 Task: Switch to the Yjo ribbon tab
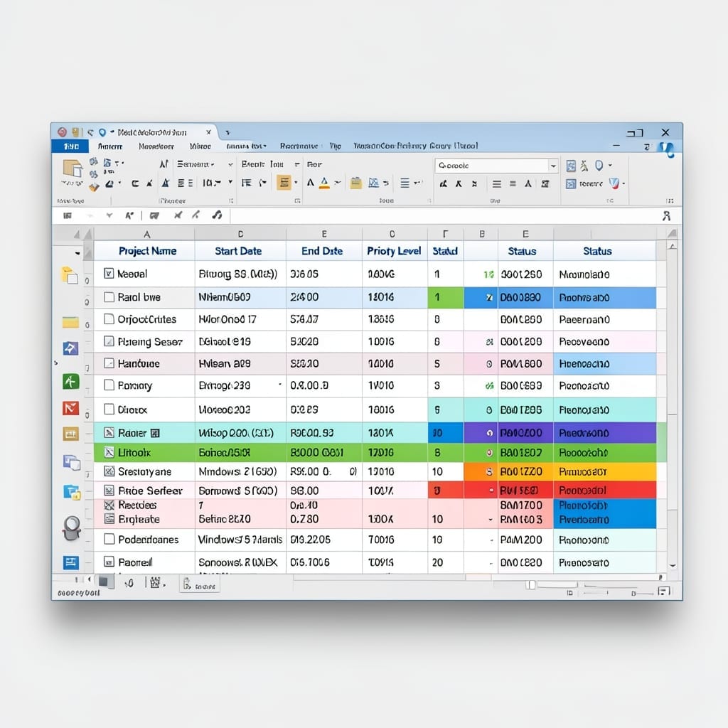(x=336, y=146)
